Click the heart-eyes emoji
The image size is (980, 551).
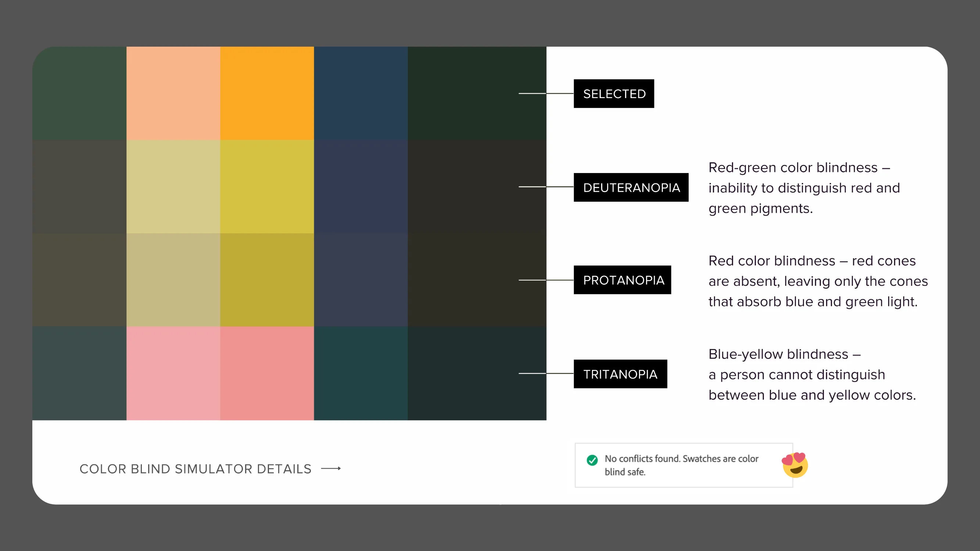(795, 465)
